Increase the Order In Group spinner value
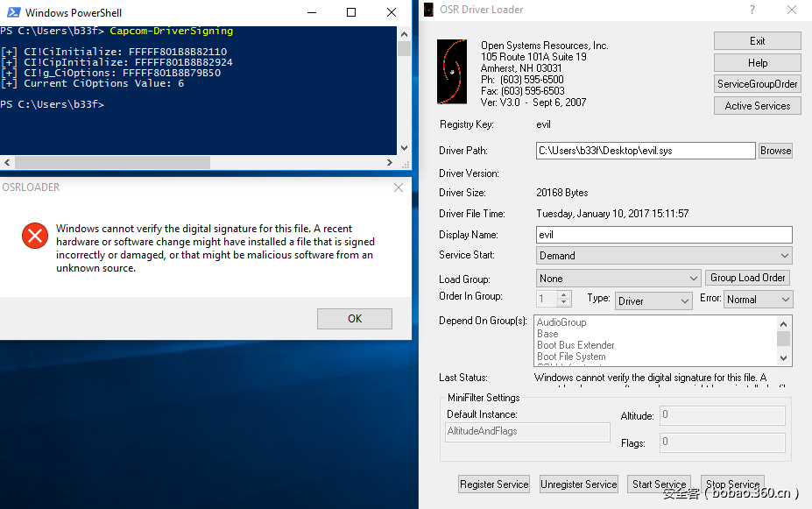This screenshot has width=812, height=509. click(564, 295)
